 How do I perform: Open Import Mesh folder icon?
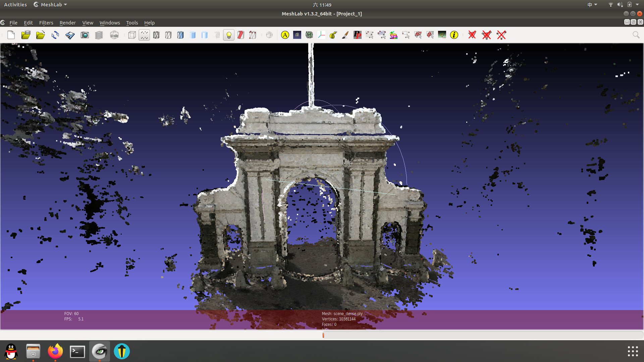click(x=40, y=35)
